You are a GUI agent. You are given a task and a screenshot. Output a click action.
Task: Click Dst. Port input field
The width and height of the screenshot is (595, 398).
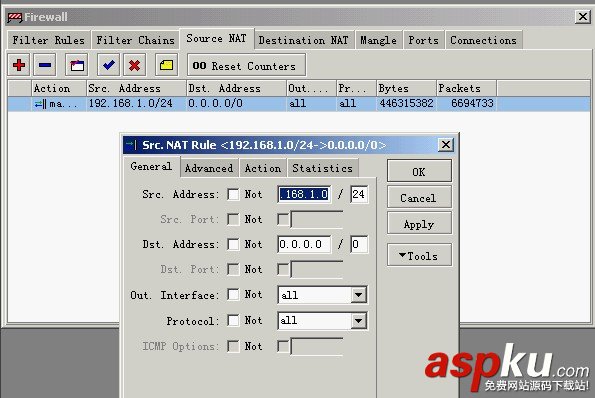point(316,269)
